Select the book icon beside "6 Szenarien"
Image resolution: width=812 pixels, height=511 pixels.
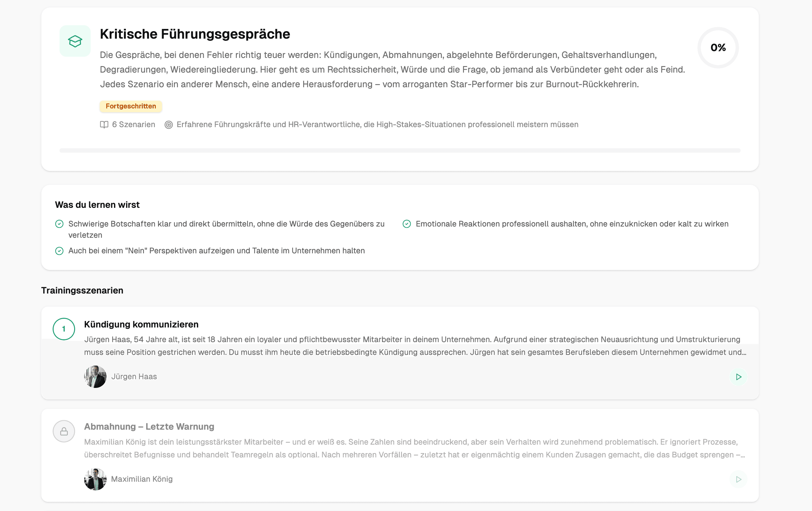(x=104, y=124)
